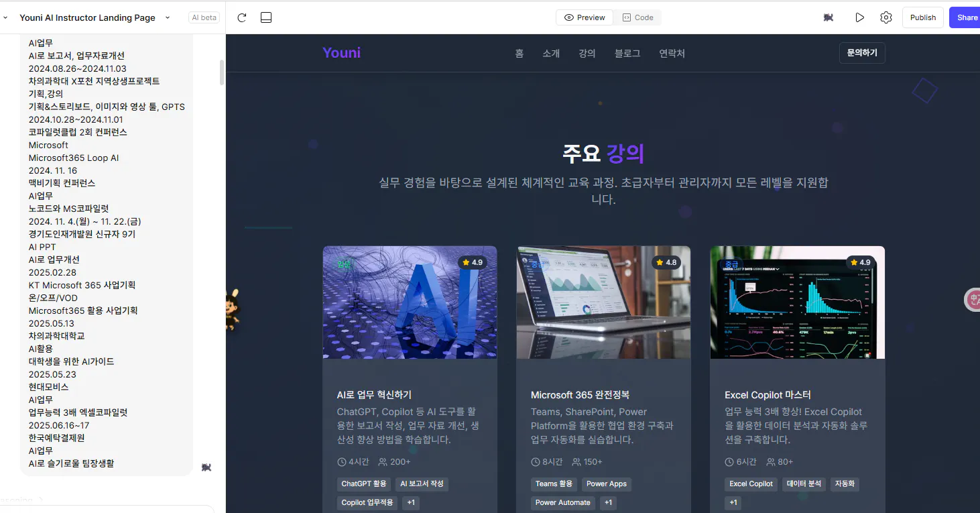Click the 문의하기 button in the page header
The width and height of the screenshot is (980, 513).
pyautogui.click(x=862, y=52)
